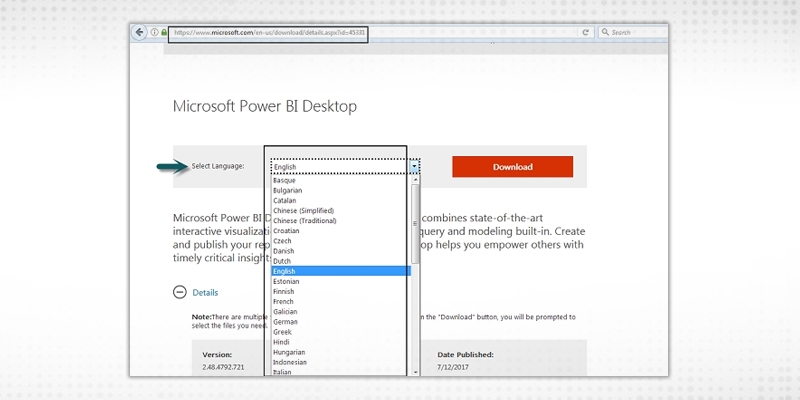Choose Dutch in the language list
800x400 pixels.
click(341, 261)
